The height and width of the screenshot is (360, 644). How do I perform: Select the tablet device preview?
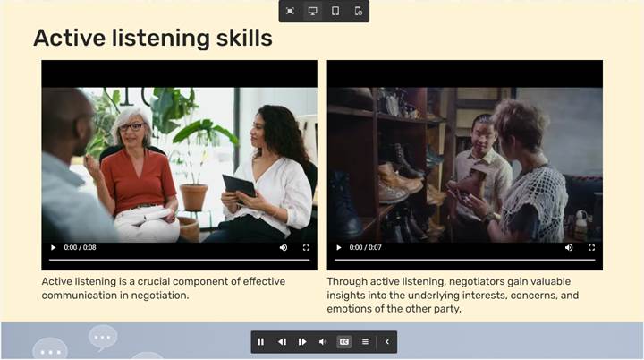pyautogui.click(x=335, y=12)
